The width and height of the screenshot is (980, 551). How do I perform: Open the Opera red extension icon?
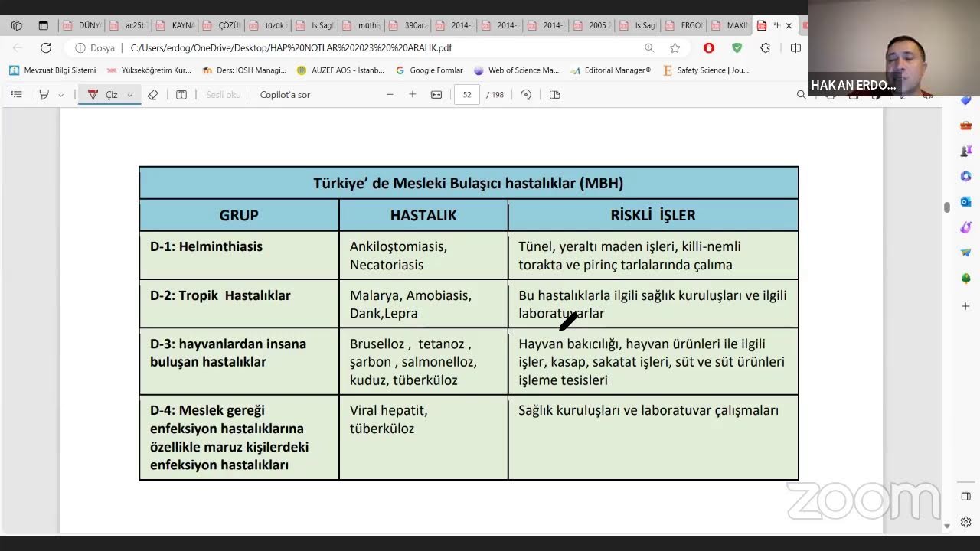click(709, 47)
